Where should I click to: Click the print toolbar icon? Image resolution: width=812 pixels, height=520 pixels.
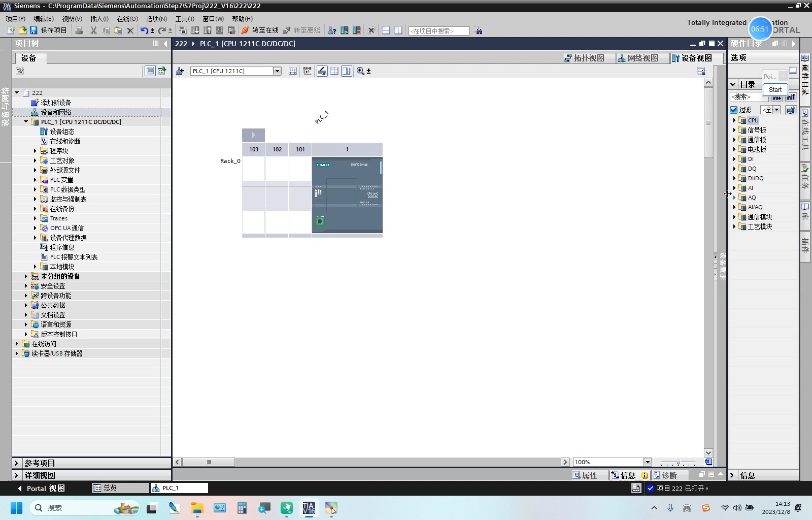pyautogui.click(x=79, y=30)
